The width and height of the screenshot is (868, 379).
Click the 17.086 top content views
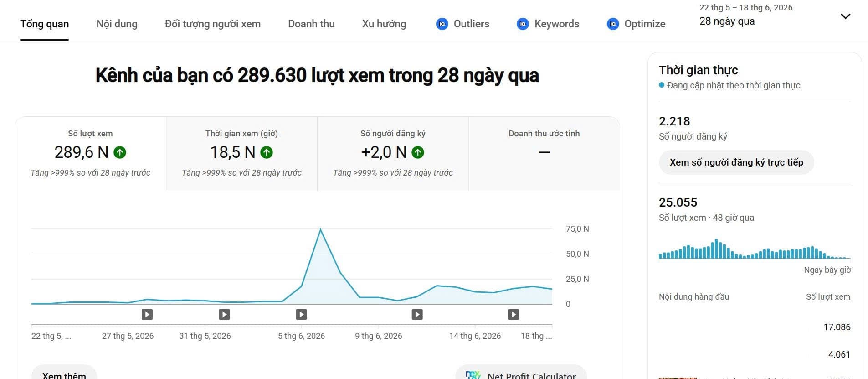(x=837, y=327)
